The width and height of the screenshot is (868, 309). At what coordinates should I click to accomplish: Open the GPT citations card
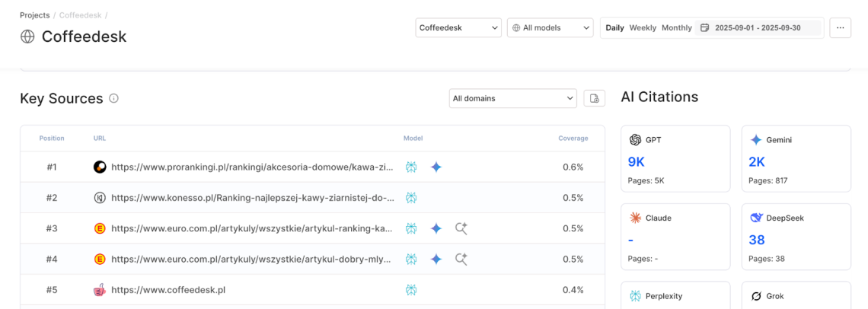click(x=675, y=159)
